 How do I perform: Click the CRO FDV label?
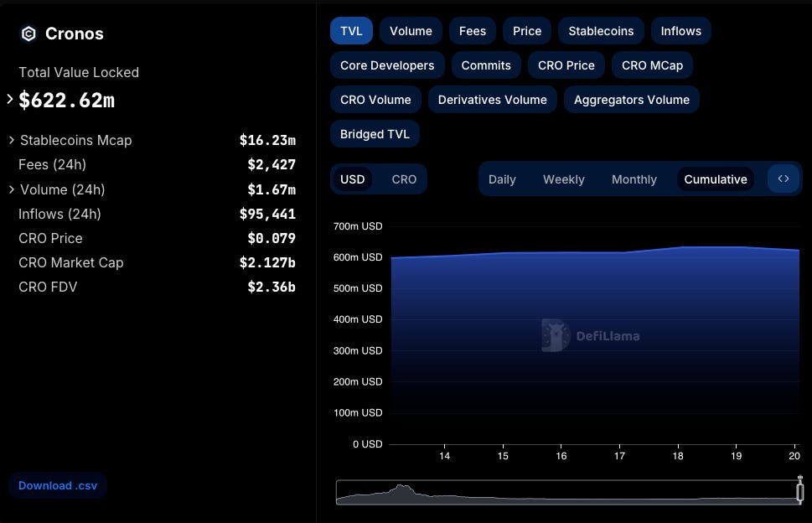coord(48,287)
